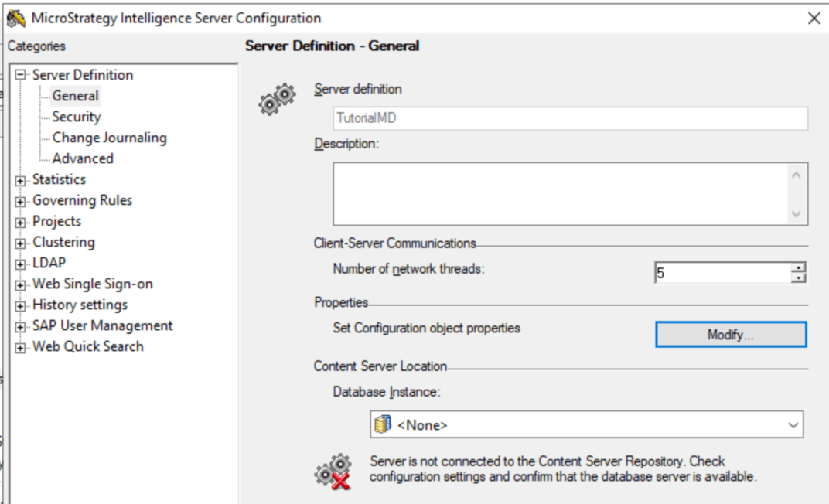Click the MicroStrategy app icon in title bar
Viewport: 829px width, 504px height.
[x=16, y=18]
